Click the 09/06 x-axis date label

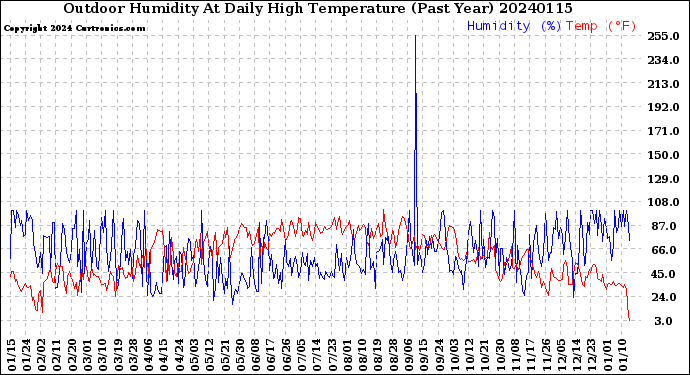(409, 355)
